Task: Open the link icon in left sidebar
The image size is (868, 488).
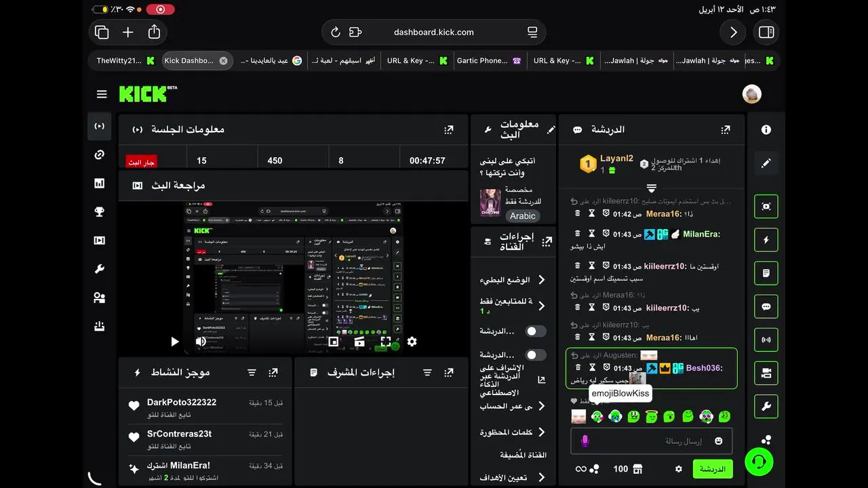Action: click(100, 155)
